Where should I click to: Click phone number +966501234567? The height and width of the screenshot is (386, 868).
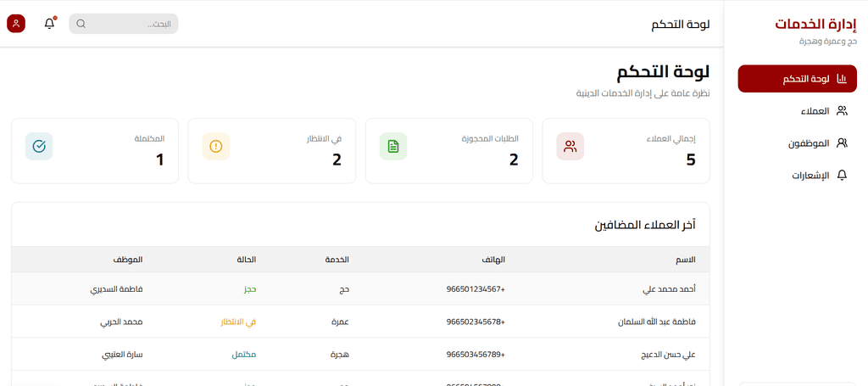click(x=476, y=289)
